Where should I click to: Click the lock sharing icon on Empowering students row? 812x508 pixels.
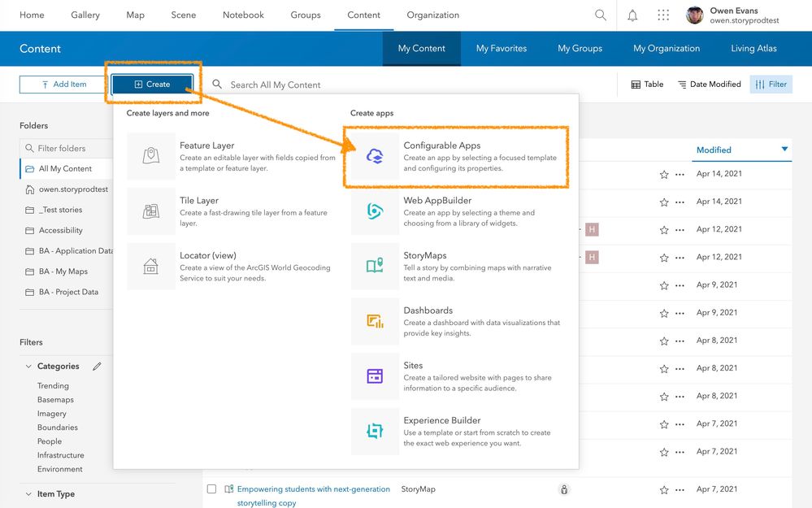[564, 489]
